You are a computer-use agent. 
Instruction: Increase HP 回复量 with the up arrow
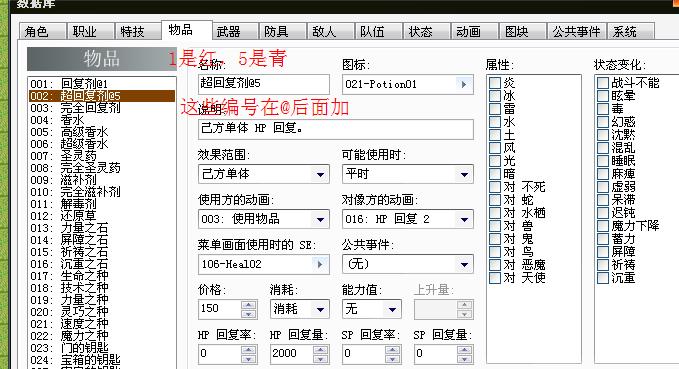320,350
